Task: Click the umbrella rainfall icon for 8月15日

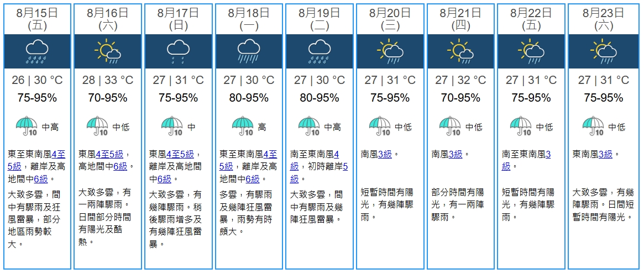Action: point(26,127)
